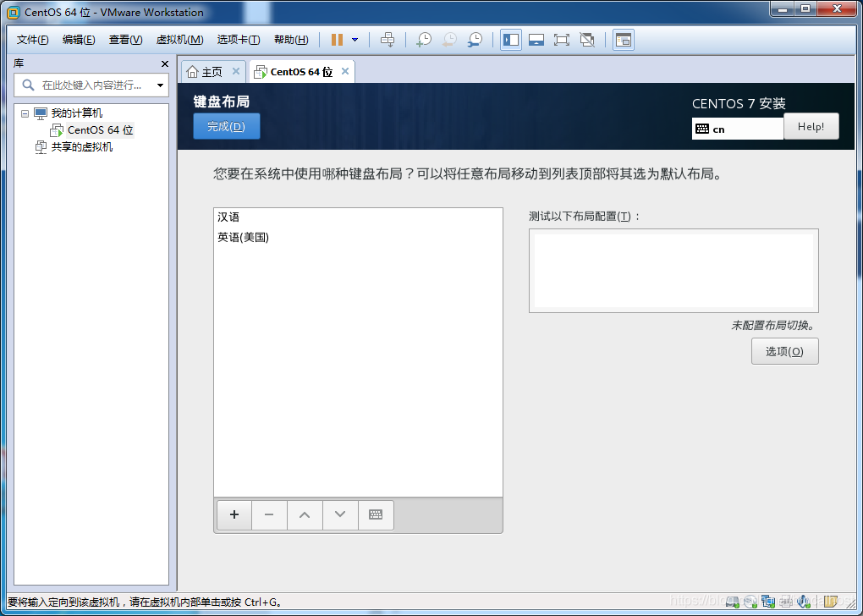
Task: Open the 查看(V) menu
Action: (125, 40)
